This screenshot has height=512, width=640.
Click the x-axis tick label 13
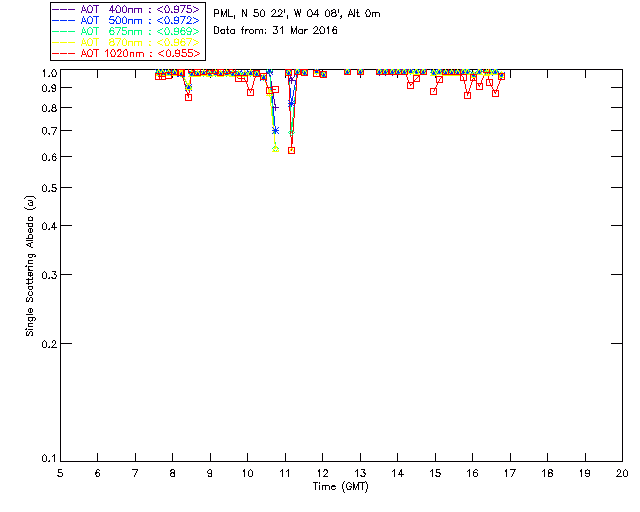coord(360,473)
